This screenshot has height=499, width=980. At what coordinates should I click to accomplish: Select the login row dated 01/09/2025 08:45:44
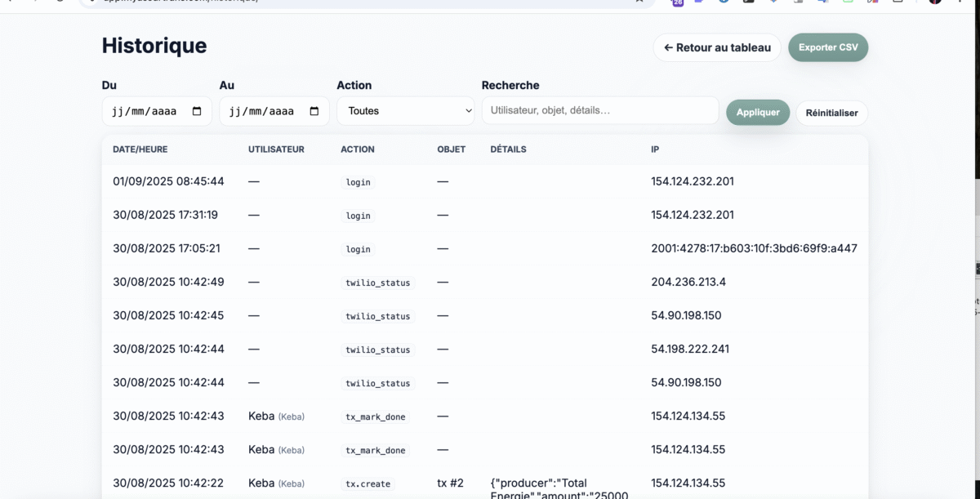click(484, 181)
